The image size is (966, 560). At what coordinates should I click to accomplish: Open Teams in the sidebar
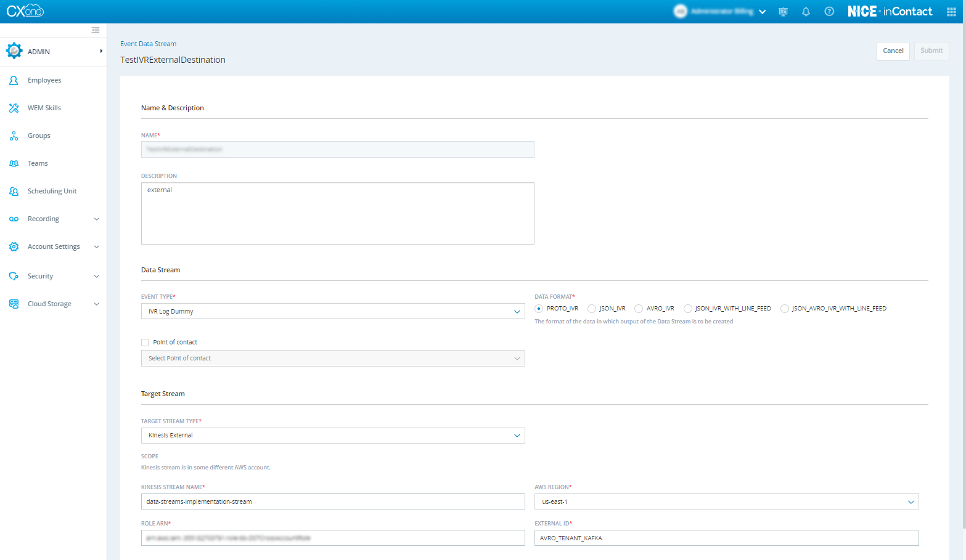coord(38,163)
